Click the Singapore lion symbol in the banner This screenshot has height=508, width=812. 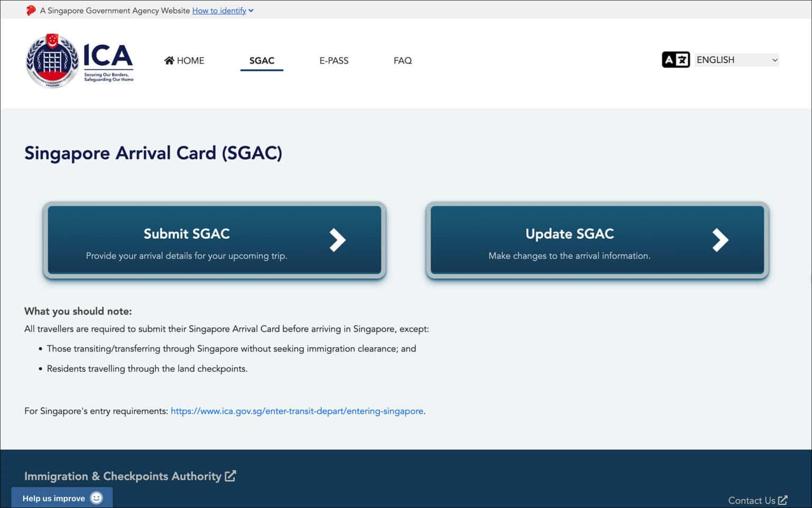pyautogui.click(x=30, y=9)
